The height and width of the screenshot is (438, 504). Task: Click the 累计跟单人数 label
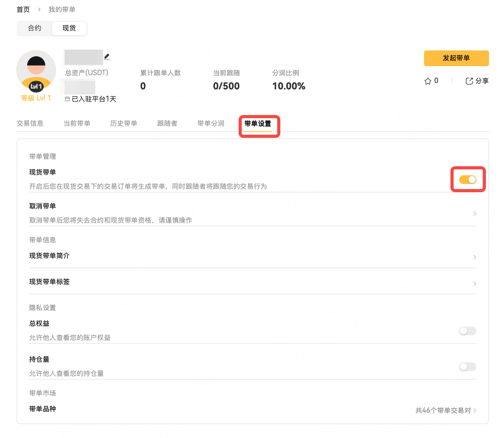point(161,73)
